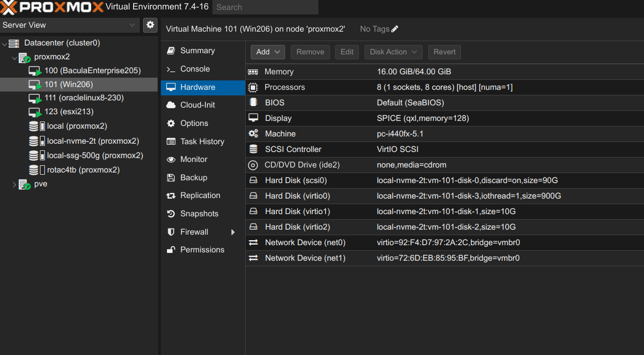Click the Hard Disk (virtio0) drive icon
Viewport: 644px width, 355px height.
[253, 196]
